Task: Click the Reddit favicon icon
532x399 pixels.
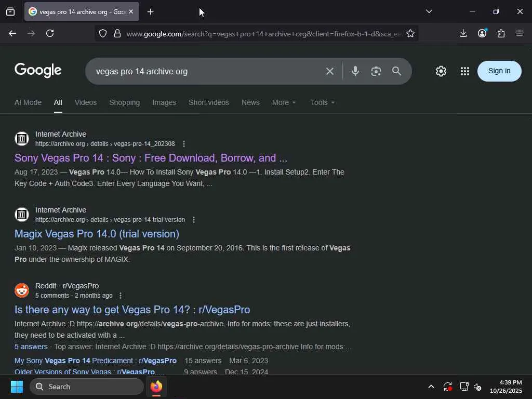Action: pos(22,290)
